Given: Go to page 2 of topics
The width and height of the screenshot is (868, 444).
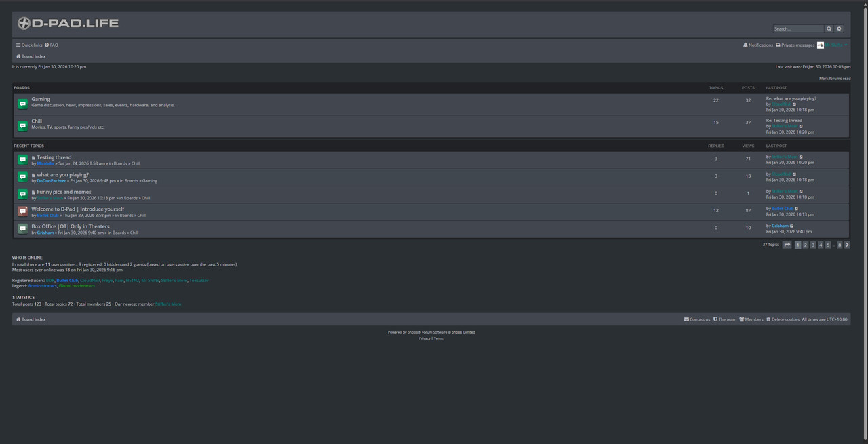Looking at the screenshot, I should (806, 245).
